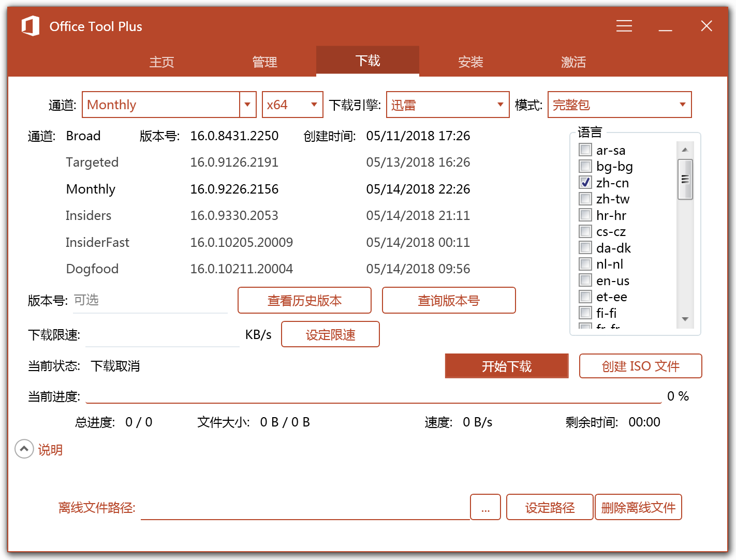
Task: Click the InsiderFast channel row
Action: click(97, 242)
